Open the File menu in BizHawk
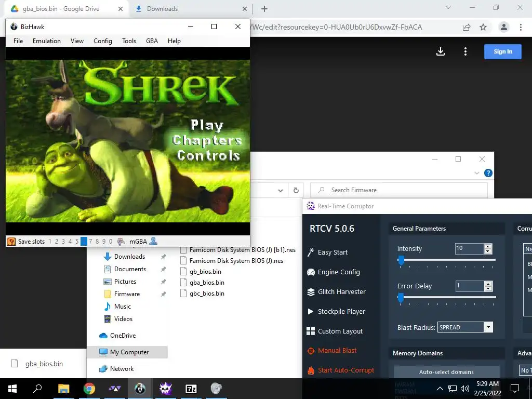 tap(18, 41)
